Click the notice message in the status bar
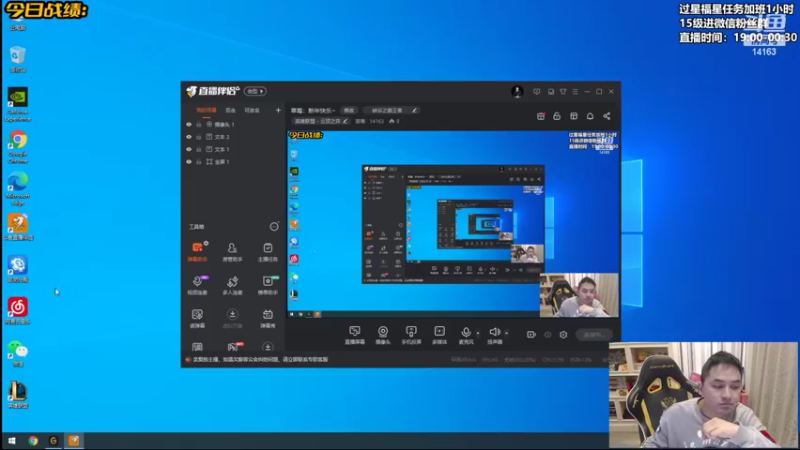This screenshot has height=450, width=800. [260, 360]
